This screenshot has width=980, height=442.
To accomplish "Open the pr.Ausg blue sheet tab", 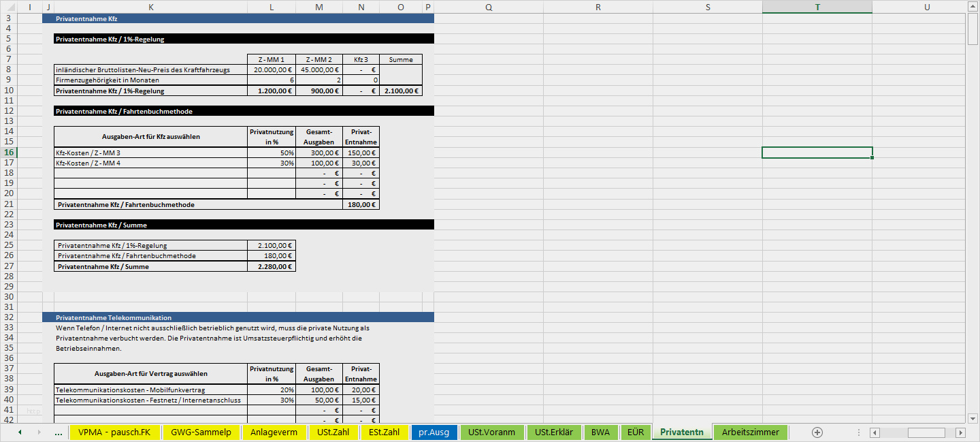I will pyautogui.click(x=434, y=432).
